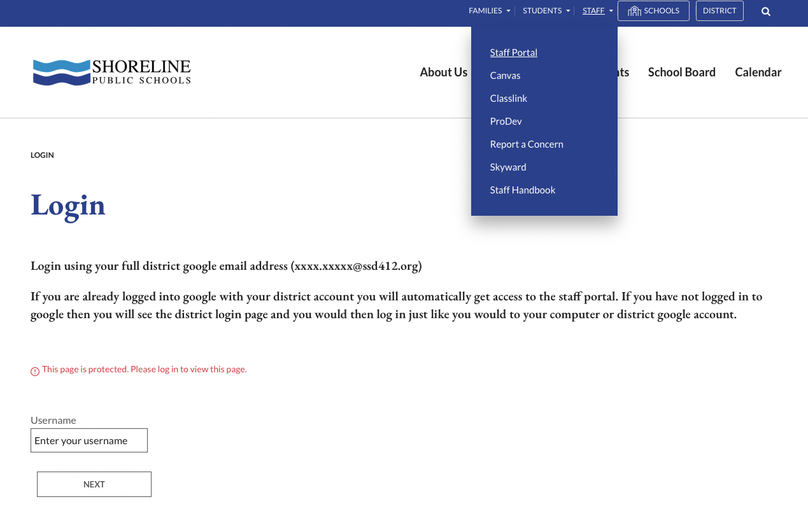Click the LOGIN breadcrumb text
808x532 pixels.
point(42,155)
